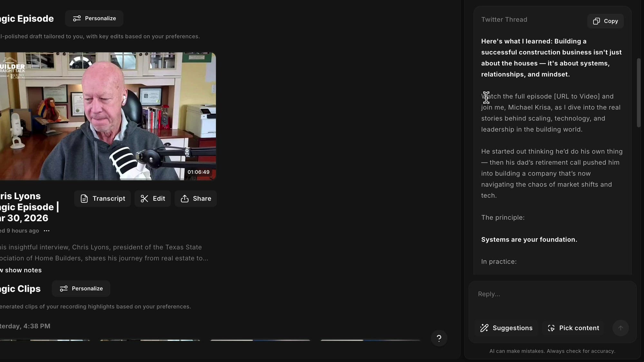
Task: Open the full episode transcript
Action: click(x=102, y=199)
